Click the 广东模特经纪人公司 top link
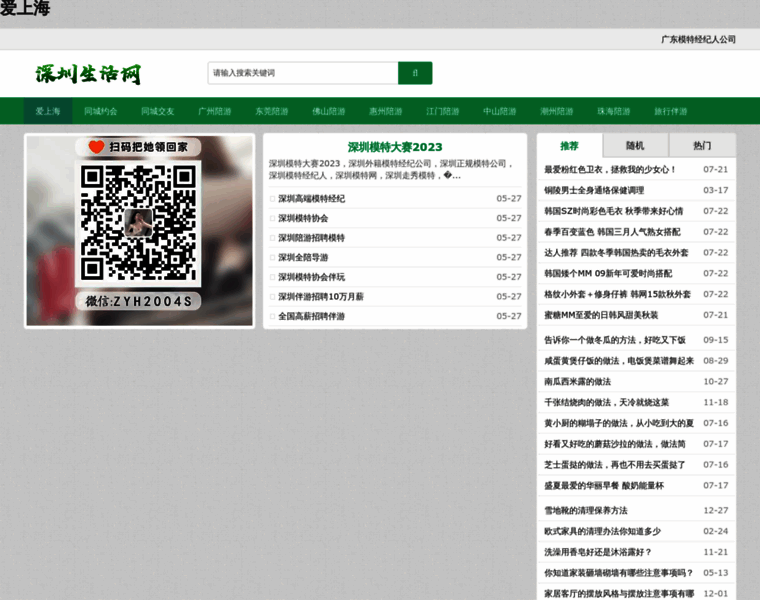Viewport: 760px width, 600px height. point(698,40)
